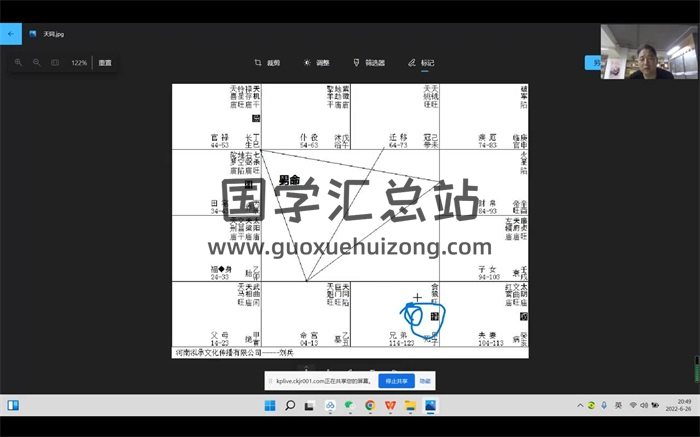This screenshot has width=700, height=437.
Task: Click the Photos app taskbar icon
Action: [x=430, y=405]
